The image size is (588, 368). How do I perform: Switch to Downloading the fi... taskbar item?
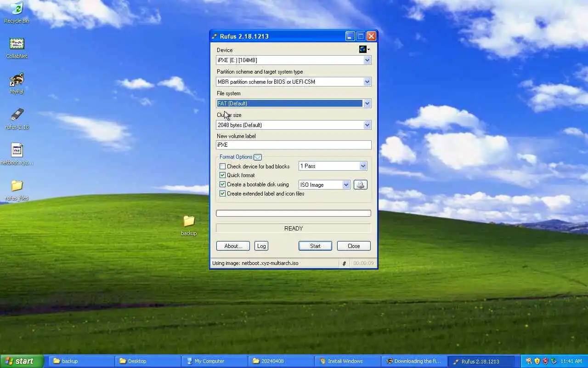(x=414, y=361)
